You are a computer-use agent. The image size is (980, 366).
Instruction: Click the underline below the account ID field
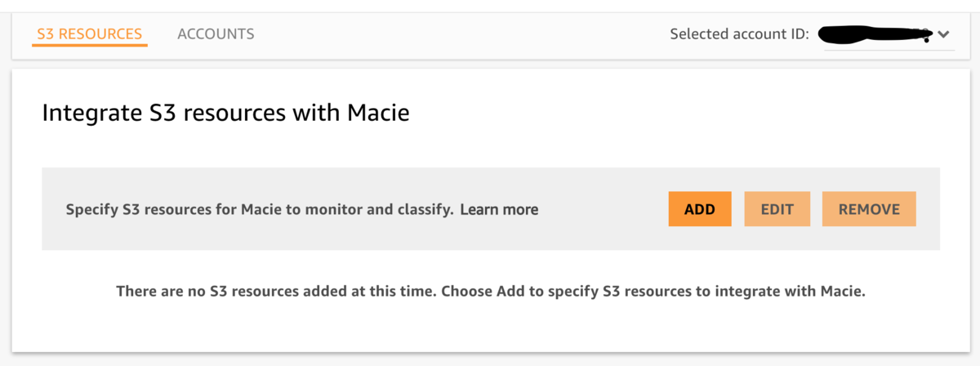point(889,50)
